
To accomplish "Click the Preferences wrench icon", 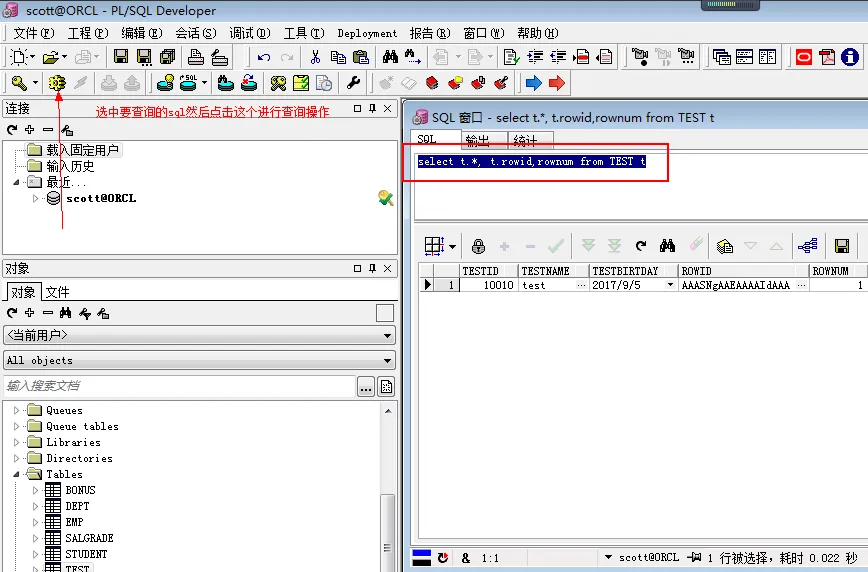I will (x=354, y=83).
